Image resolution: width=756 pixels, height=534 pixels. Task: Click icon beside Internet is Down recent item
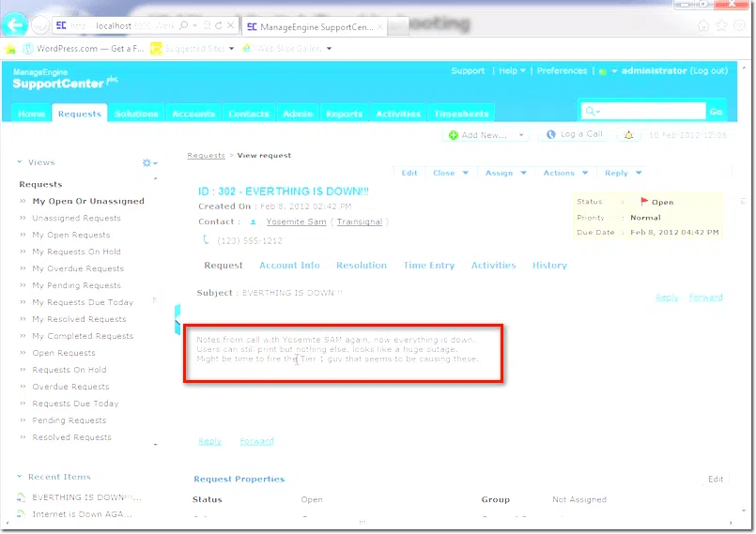coord(22,514)
